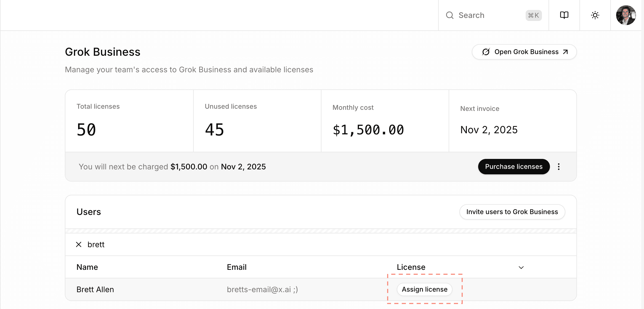Click the Grok Business page heading
This screenshot has width=644, height=309.
(103, 52)
